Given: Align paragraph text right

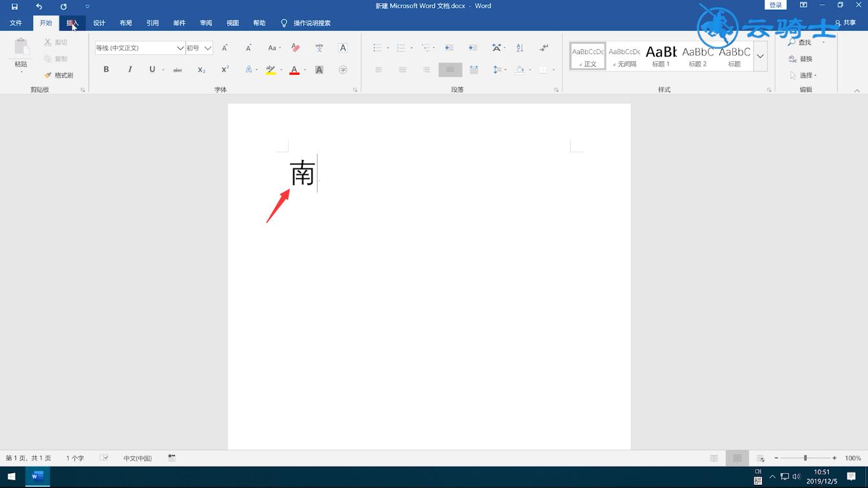Looking at the screenshot, I should (x=426, y=70).
